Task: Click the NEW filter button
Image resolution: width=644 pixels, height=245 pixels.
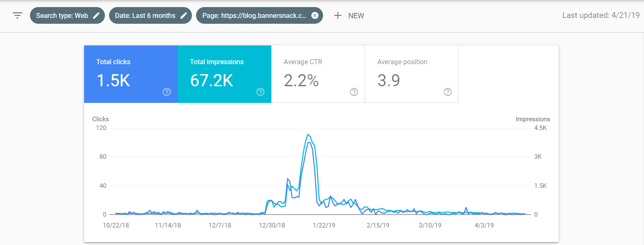Action: tap(349, 16)
